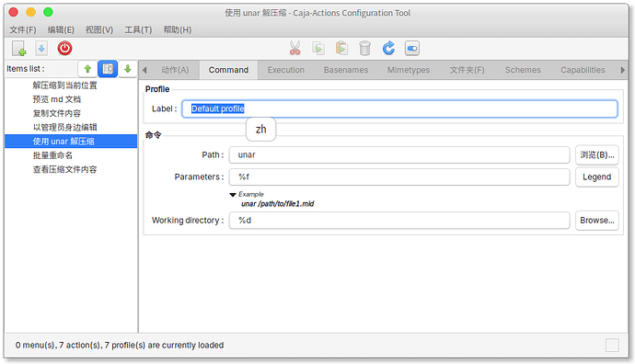Move item down with green arrow
Viewport: 635px width, 364px height.
(x=128, y=69)
